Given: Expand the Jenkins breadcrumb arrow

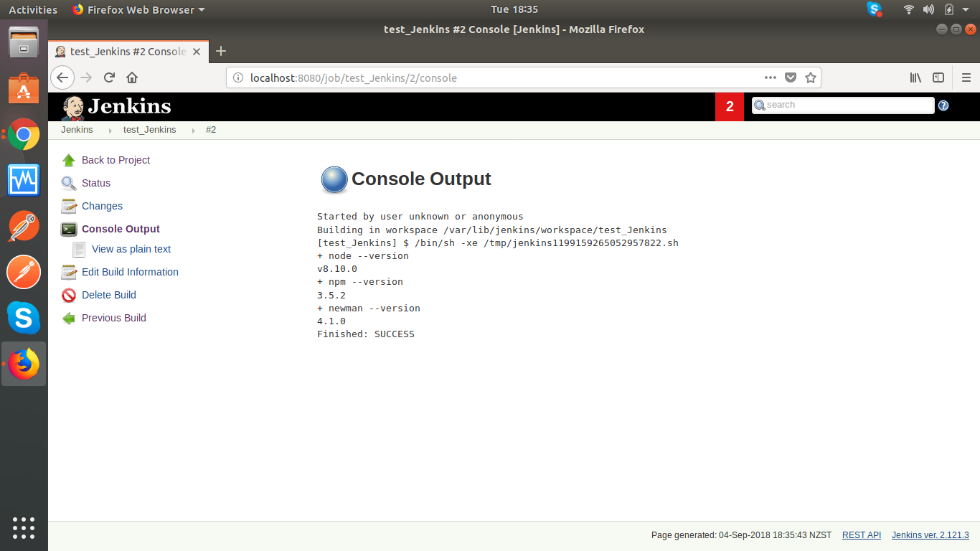Looking at the screenshot, I should point(110,131).
